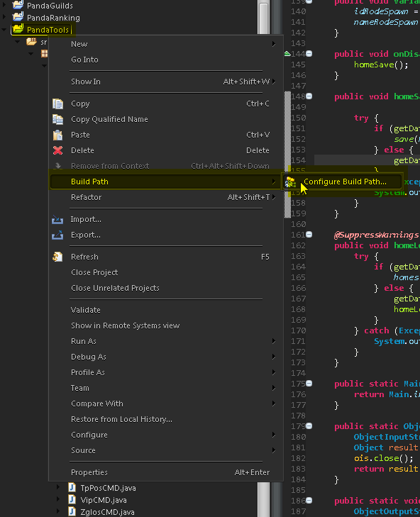Select the PandaRanking project name
The image size is (420, 517).
53,18
